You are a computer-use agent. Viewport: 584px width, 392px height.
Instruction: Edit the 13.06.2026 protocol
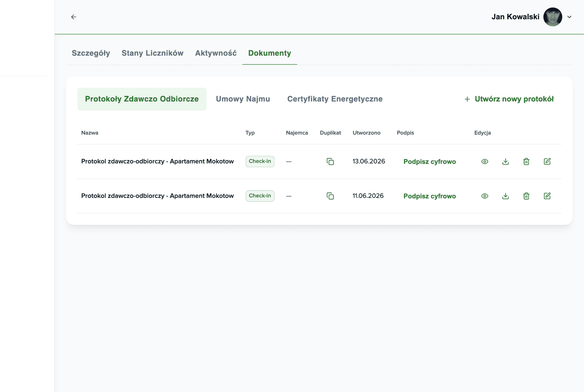point(547,161)
